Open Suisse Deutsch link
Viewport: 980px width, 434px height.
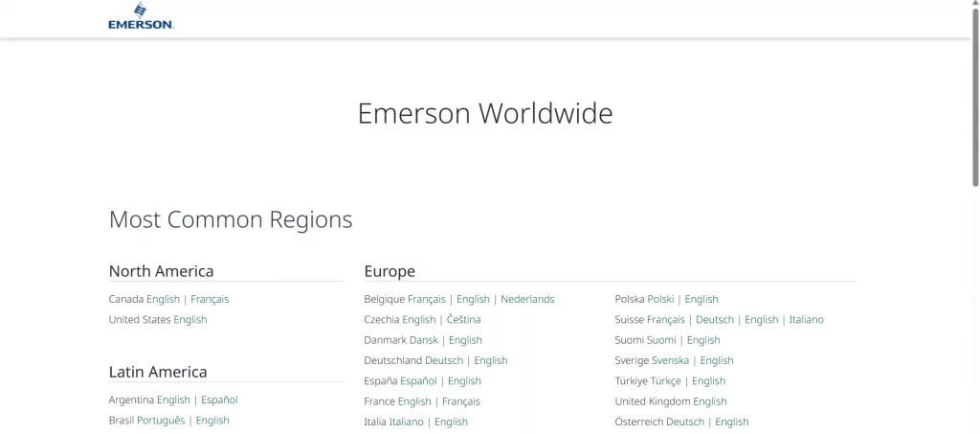[x=715, y=320]
